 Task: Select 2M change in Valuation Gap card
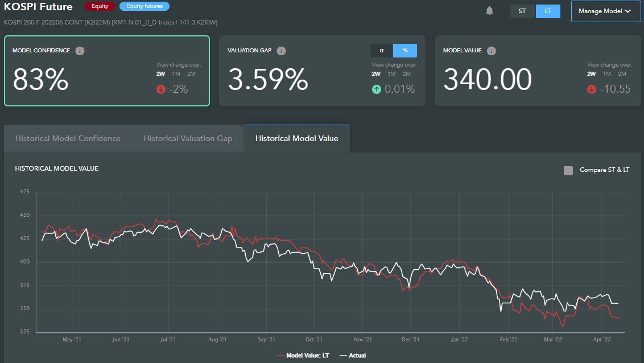pyautogui.click(x=407, y=74)
